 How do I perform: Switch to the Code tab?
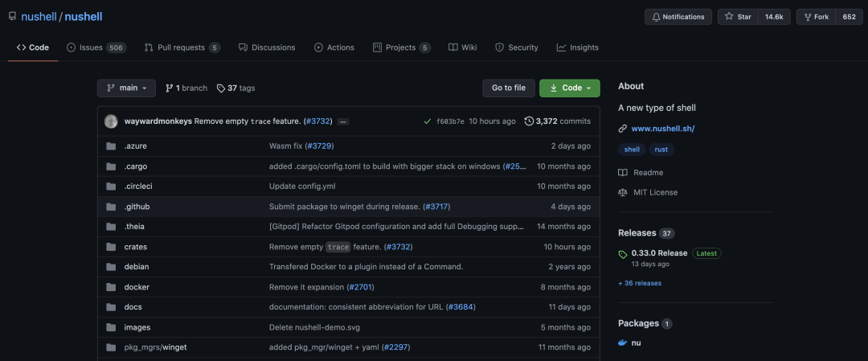pos(33,47)
